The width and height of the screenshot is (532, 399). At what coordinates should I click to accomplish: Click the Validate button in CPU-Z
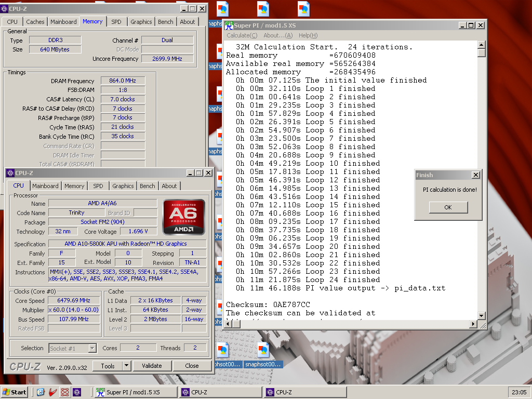(x=152, y=366)
